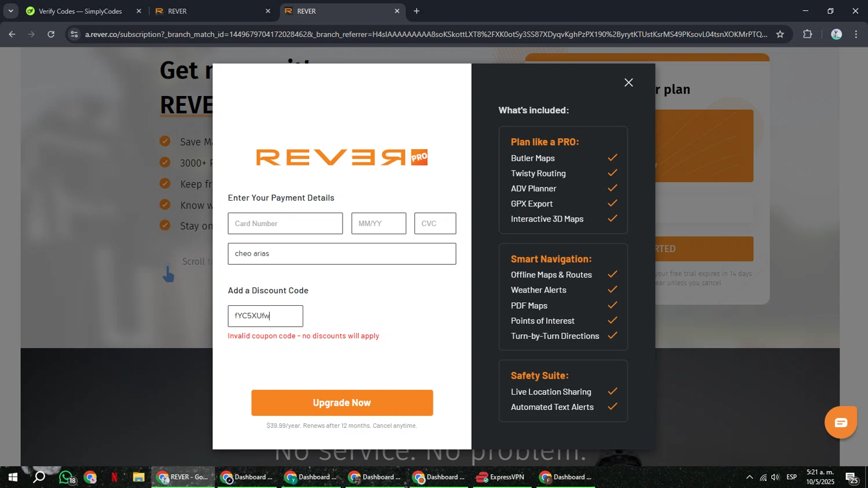This screenshot has width=868, height=488.
Task: Click the CVC input field
Action: pyautogui.click(x=435, y=224)
